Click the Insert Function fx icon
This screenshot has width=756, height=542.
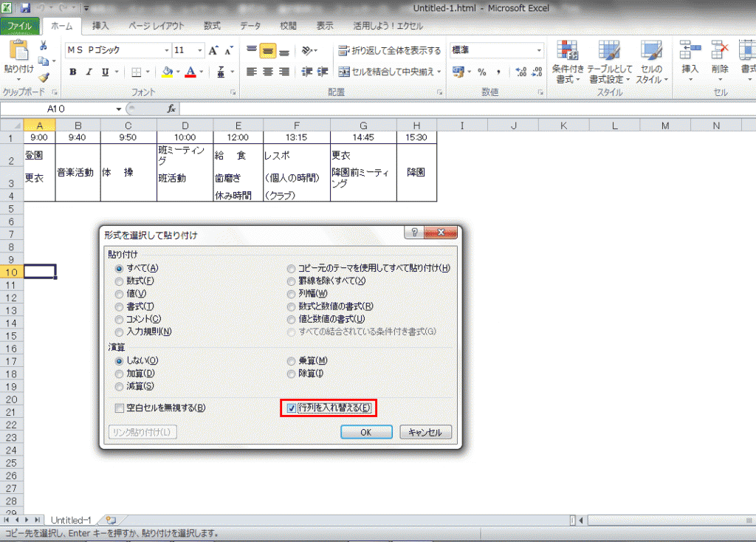click(171, 109)
